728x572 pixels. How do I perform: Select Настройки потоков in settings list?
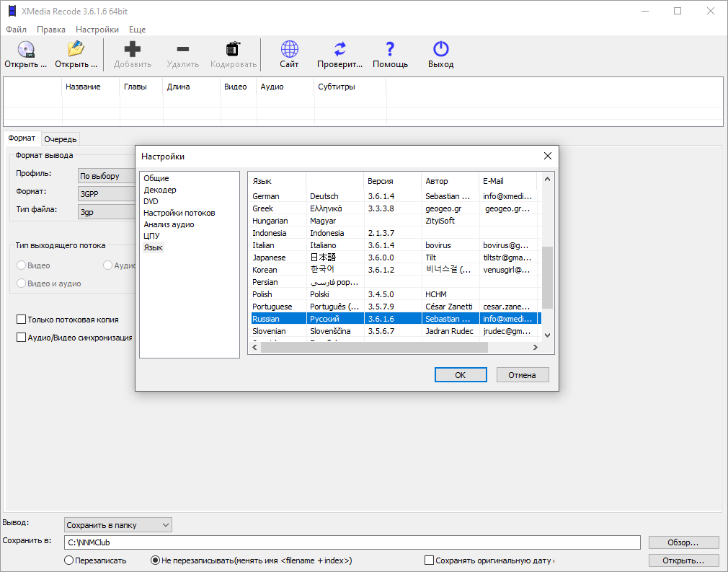(179, 213)
